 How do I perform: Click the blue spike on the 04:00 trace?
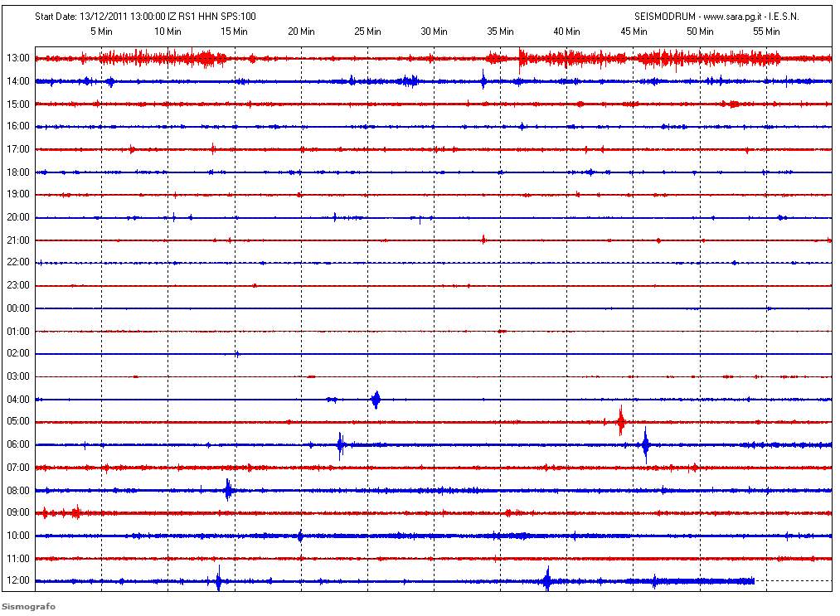tap(376, 400)
